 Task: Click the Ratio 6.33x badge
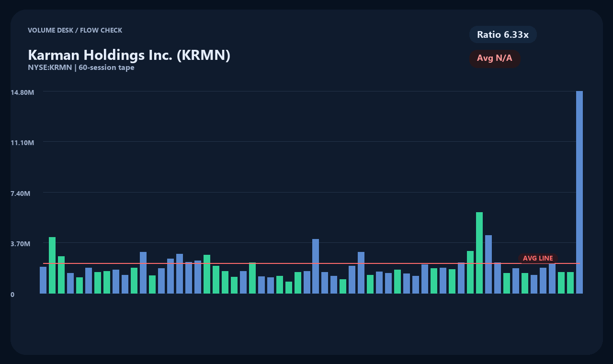[x=503, y=34]
